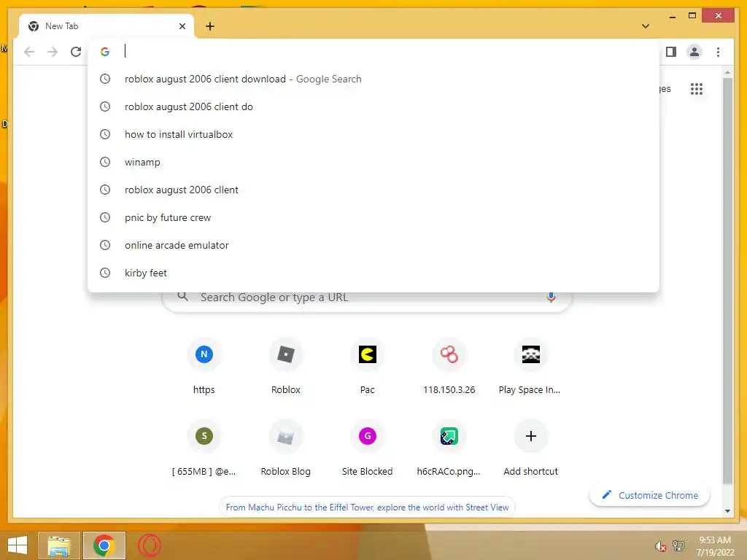Image resolution: width=747 pixels, height=560 pixels.
Task: Click the Google G icon in address bar
Action: [105, 52]
